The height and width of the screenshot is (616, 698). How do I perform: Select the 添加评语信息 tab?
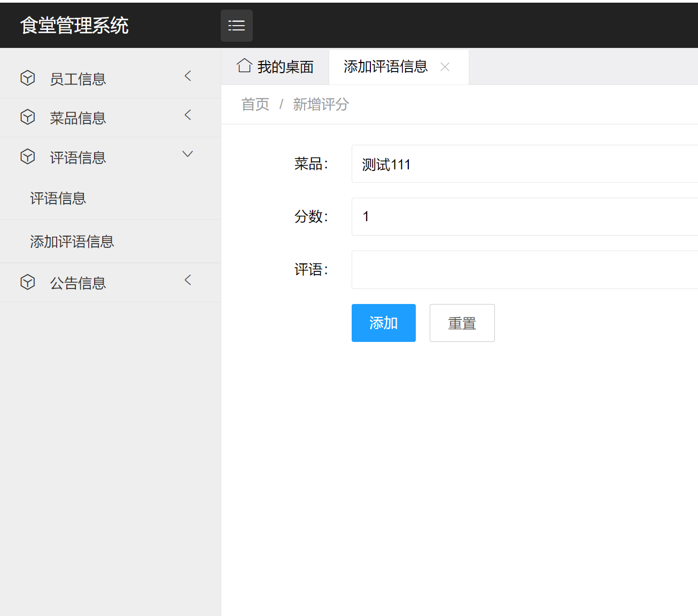tap(399, 67)
